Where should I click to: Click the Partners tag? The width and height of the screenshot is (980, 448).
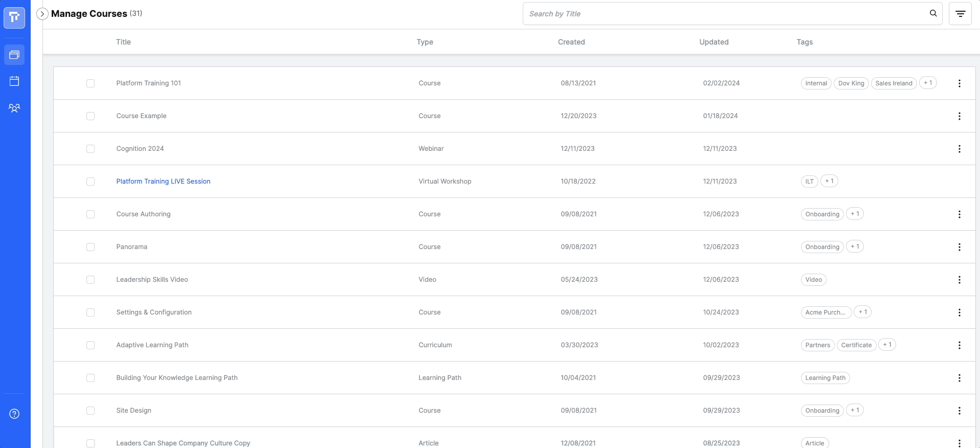[x=817, y=345]
